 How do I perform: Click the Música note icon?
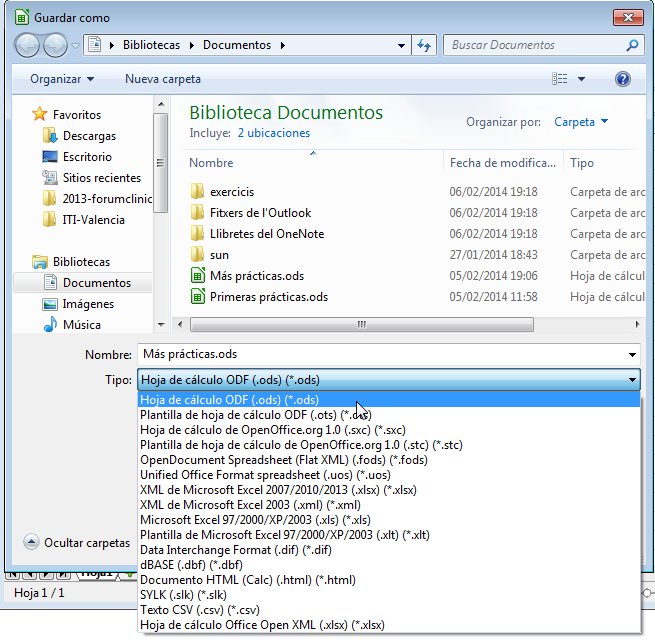click(50, 325)
